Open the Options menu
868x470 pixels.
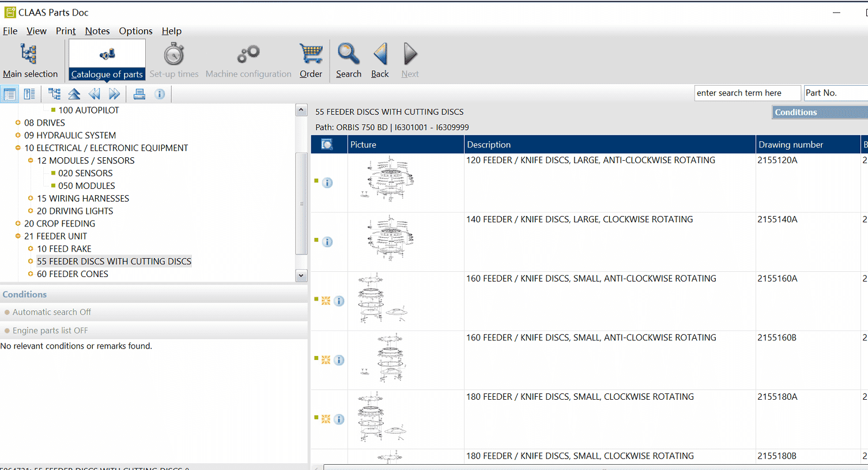point(135,31)
